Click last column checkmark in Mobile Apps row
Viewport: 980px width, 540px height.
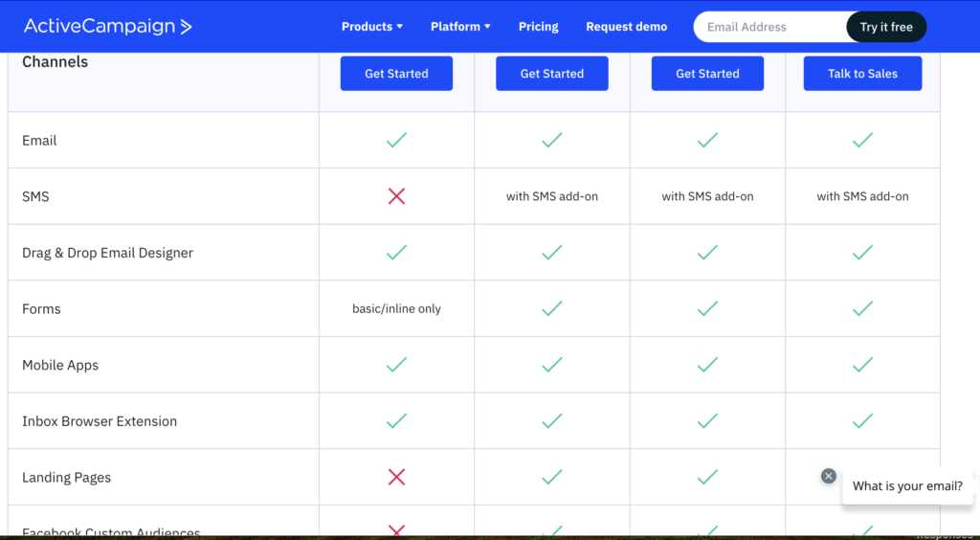tap(862, 365)
